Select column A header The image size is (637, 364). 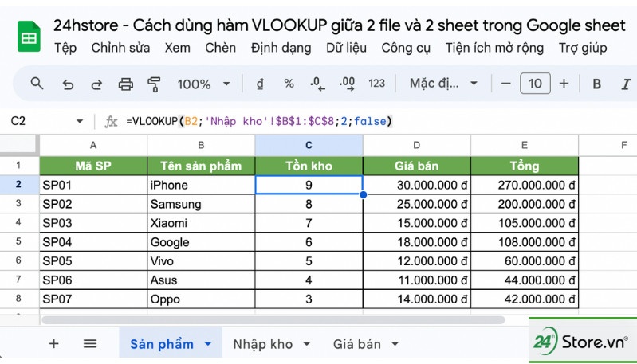93,145
